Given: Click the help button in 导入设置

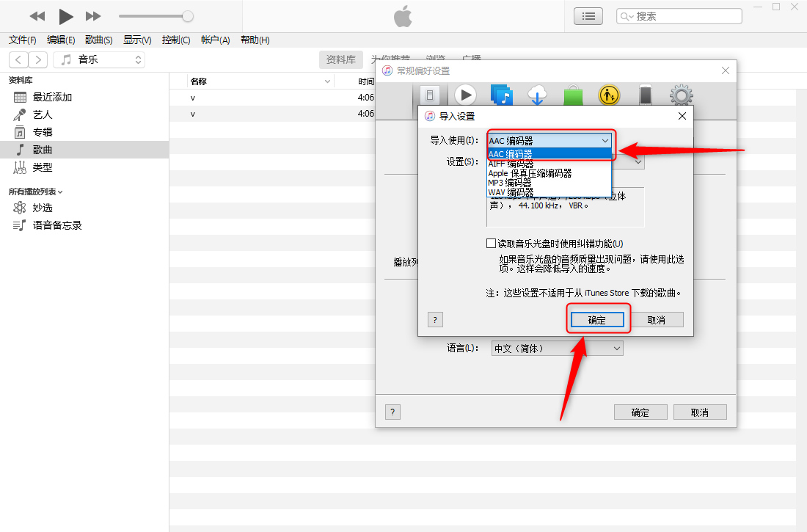Looking at the screenshot, I should click(x=435, y=320).
